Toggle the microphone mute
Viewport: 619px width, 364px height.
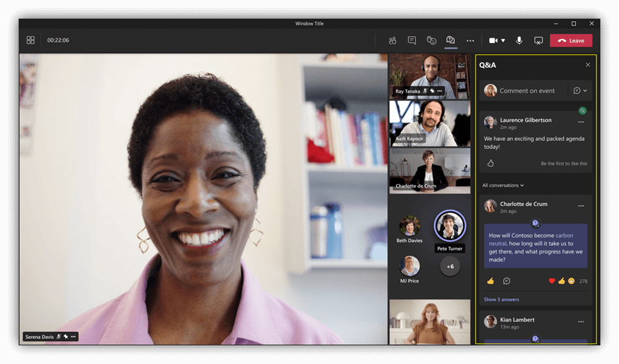point(519,40)
